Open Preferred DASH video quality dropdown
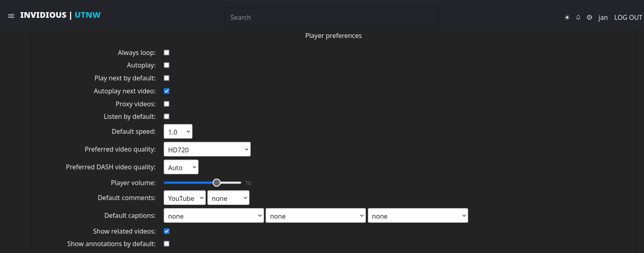The width and height of the screenshot is (644, 253). 181,167
